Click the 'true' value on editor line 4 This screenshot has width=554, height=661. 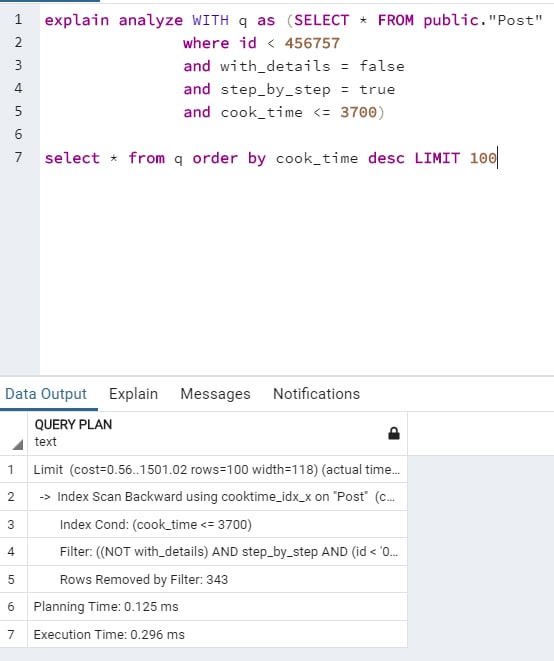377,89
